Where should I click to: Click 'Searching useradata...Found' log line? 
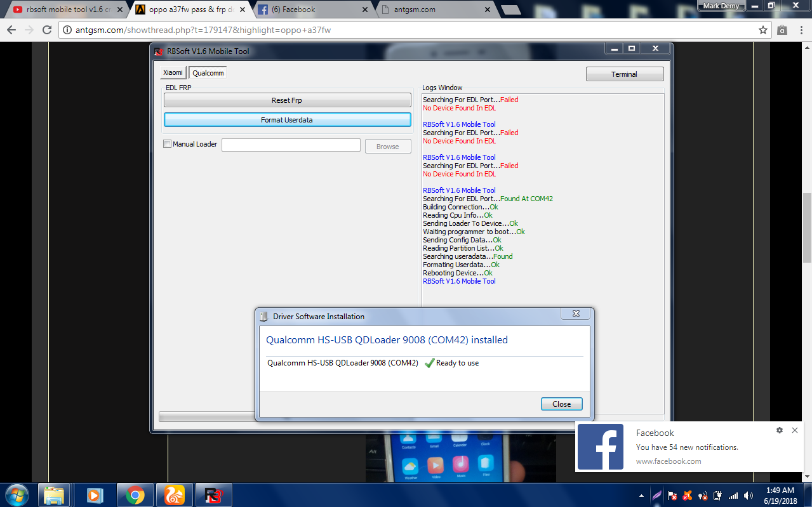(468, 256)
